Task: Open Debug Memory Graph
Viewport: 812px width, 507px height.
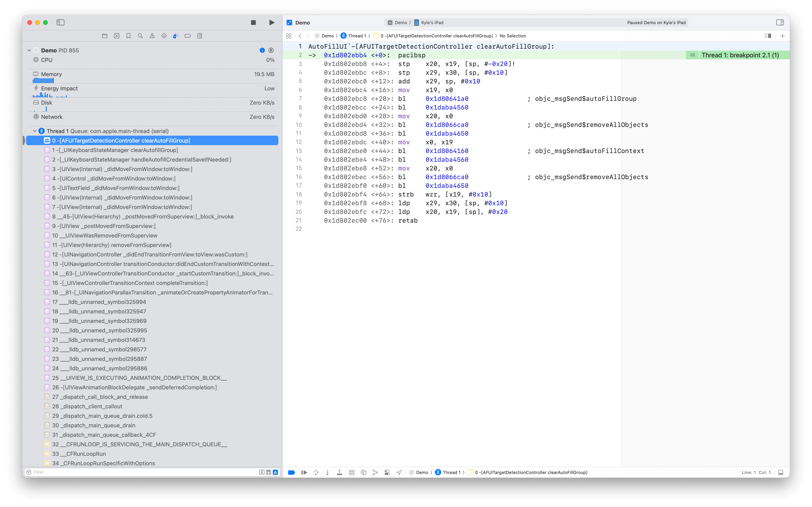Action: [375, 472]
